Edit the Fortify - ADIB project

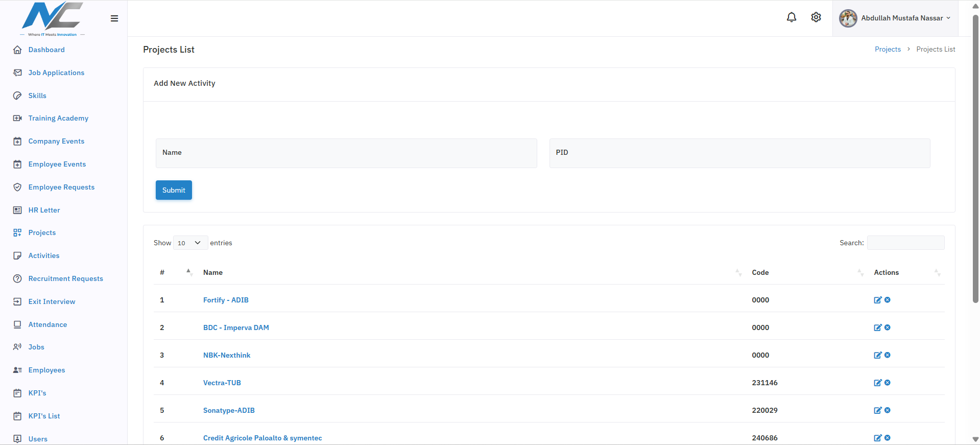(878, 300)
